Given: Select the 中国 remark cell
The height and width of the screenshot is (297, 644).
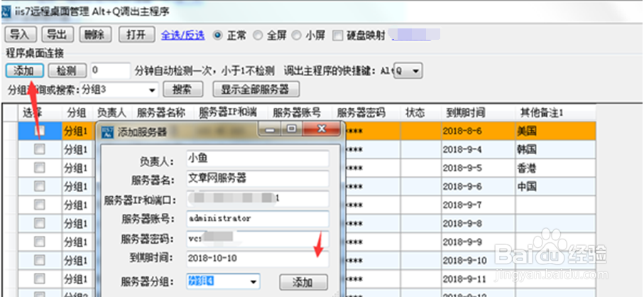Looking at the screenshot, I should [555, 186].
